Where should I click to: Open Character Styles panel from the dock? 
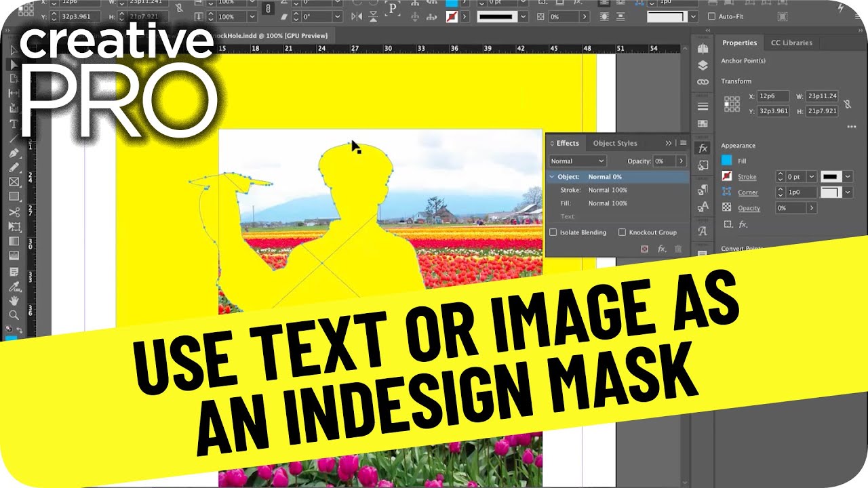pyautogui.click(x=703, y=206)
